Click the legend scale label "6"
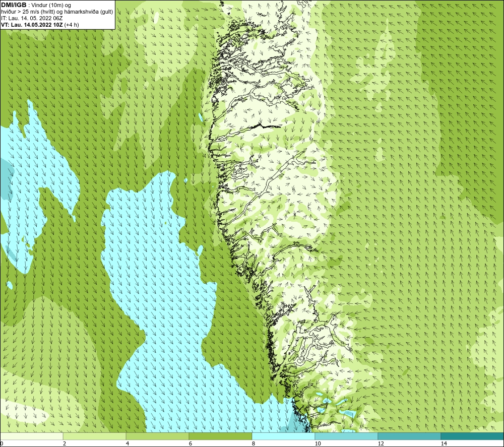Image resolution: width=504 pixels, height=447 pixels. (191, 443)
